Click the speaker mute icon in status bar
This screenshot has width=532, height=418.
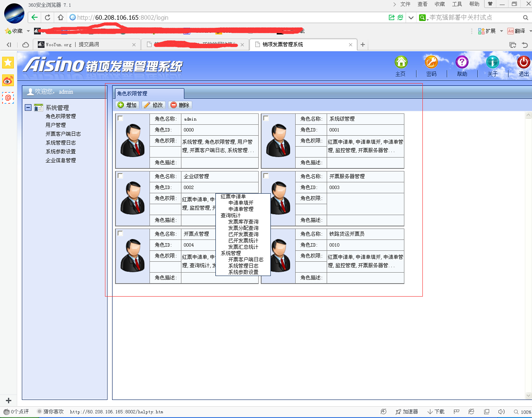(x=501, y=412)
